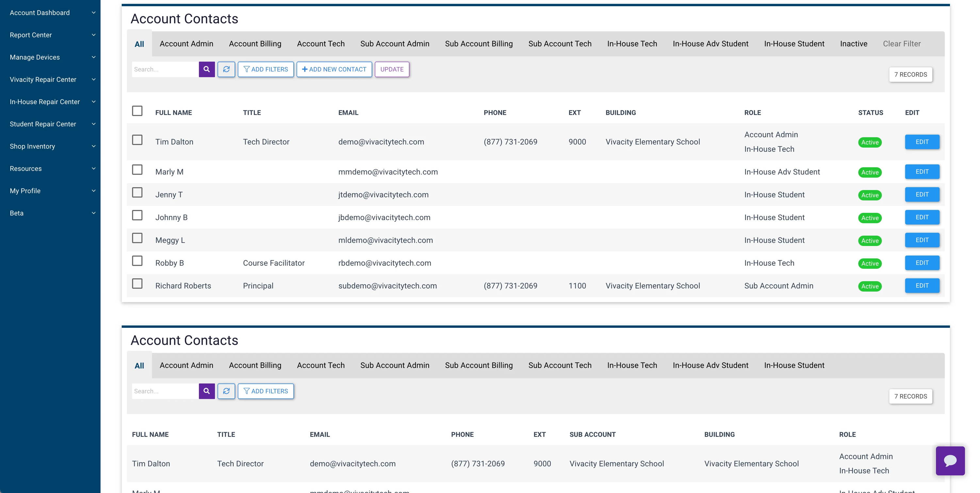Click the search field in top panel
The image size is (980, 493).
click(165, 69)
